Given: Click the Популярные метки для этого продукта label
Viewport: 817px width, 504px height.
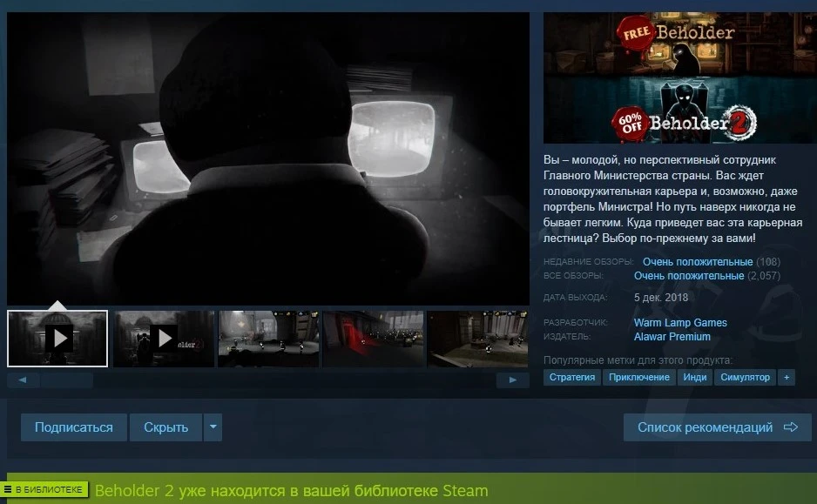Looking at the screenshot, I should coord(638,360).
